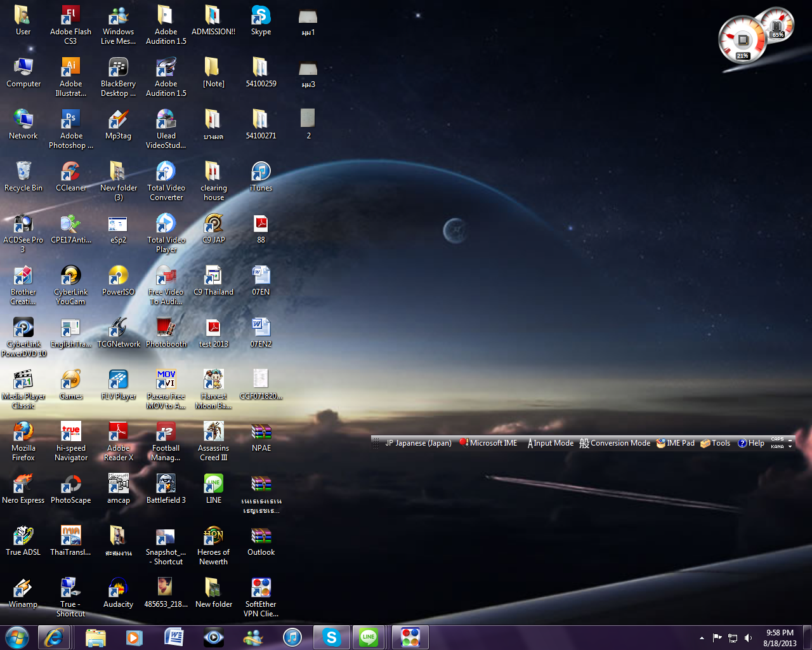Select the Heroes of Newerth icon
The height and width of the screenshot is (650, 812).
point(213,545)
